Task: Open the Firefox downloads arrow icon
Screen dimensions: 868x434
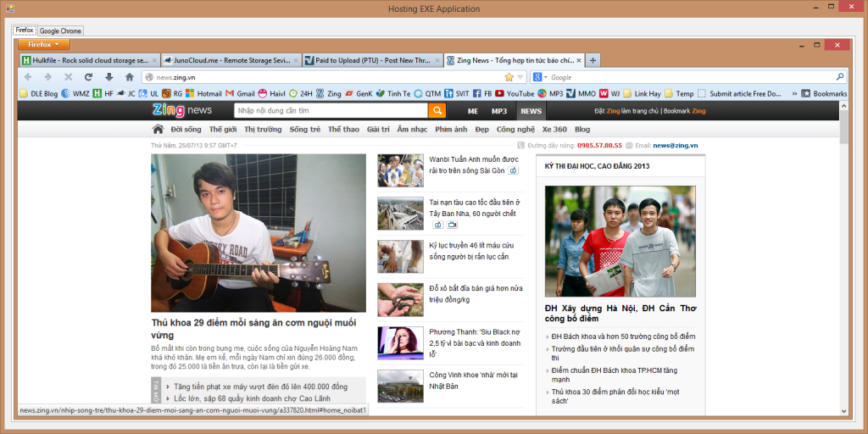Action: (x=108, y=77)
